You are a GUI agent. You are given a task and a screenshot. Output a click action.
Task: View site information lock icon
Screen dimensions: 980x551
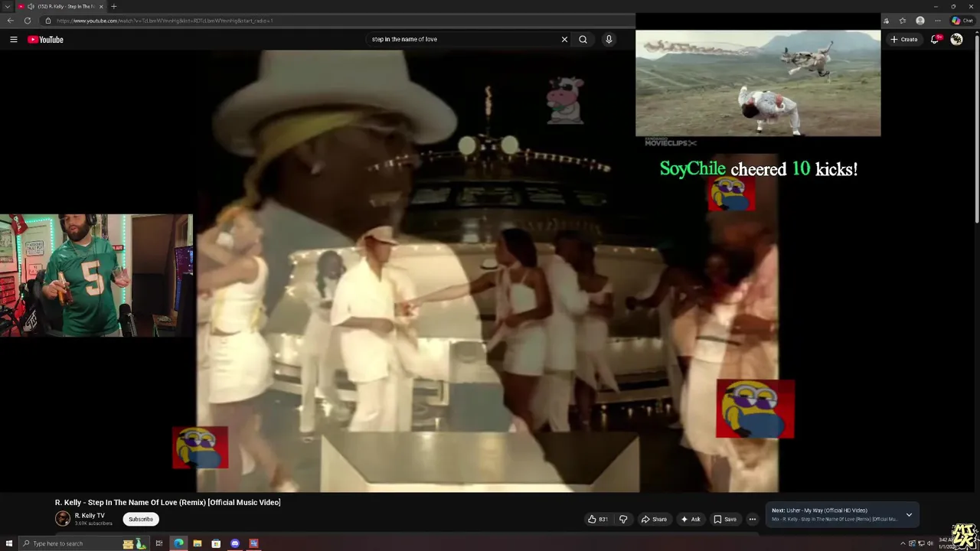[47, 21]
